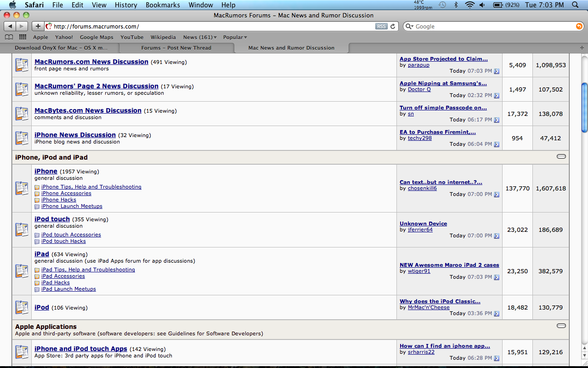Image resolution: width=588 pixels, height=368 pixels.
Task: Go to last post in Unknown Device thread
Action: [497, 236]
